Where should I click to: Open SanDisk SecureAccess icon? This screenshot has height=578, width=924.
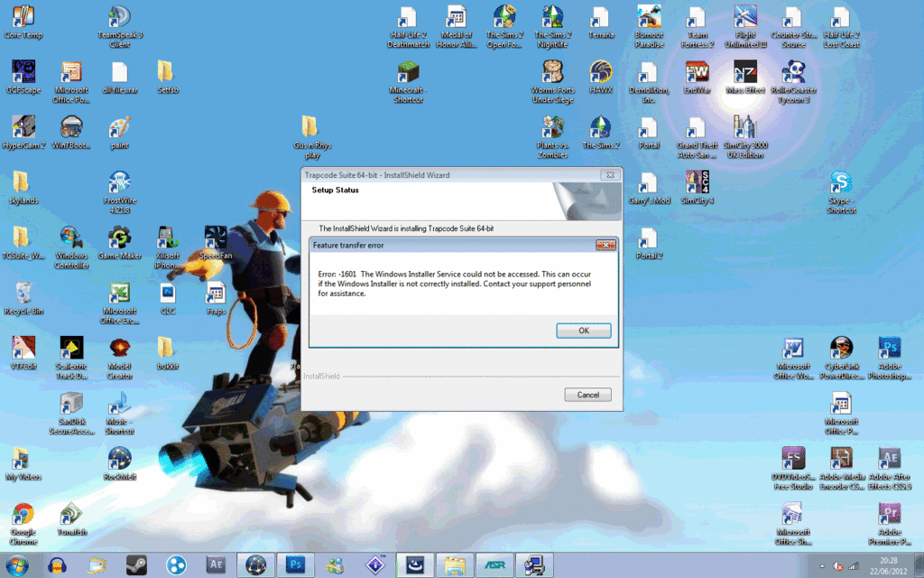click(71, 413)
